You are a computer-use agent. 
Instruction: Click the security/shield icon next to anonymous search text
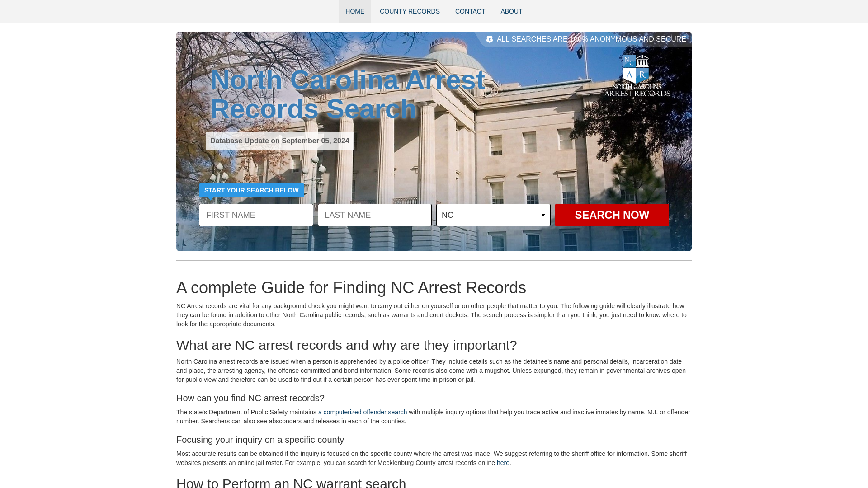[489, 39]
